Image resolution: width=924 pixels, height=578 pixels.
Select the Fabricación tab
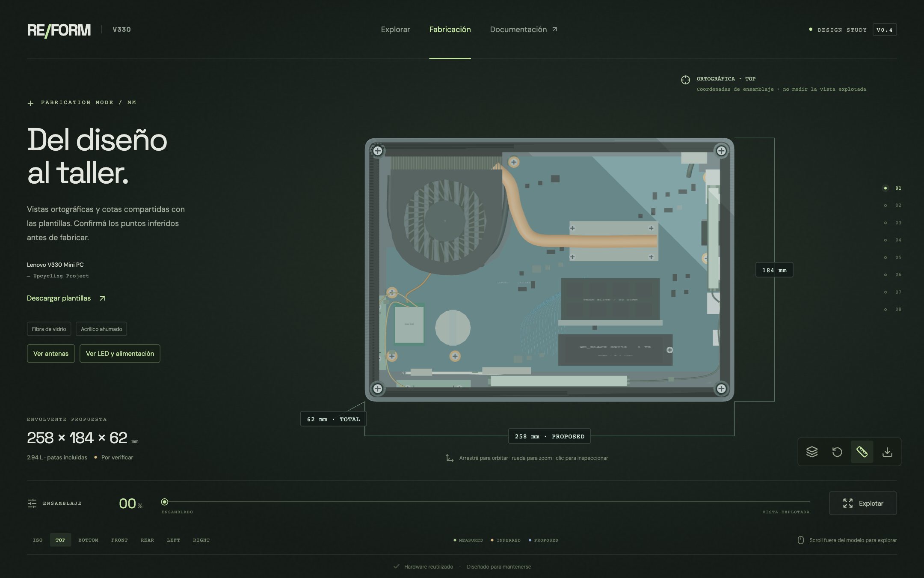[450, 30]
